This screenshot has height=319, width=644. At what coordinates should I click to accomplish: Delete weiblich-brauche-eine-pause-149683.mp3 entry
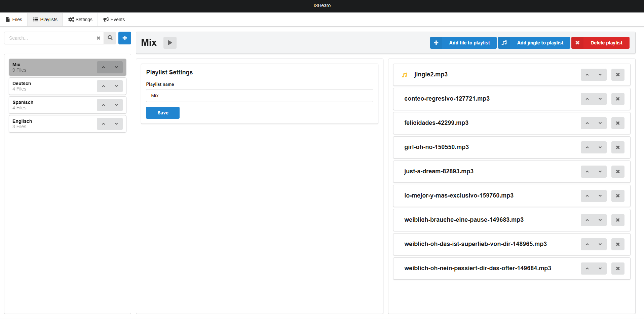point(617,220)
